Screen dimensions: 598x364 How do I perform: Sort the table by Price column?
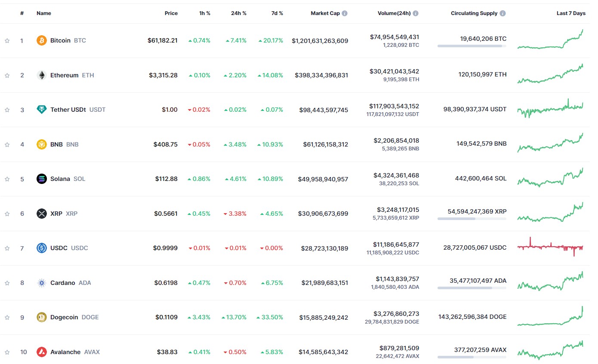171,13
